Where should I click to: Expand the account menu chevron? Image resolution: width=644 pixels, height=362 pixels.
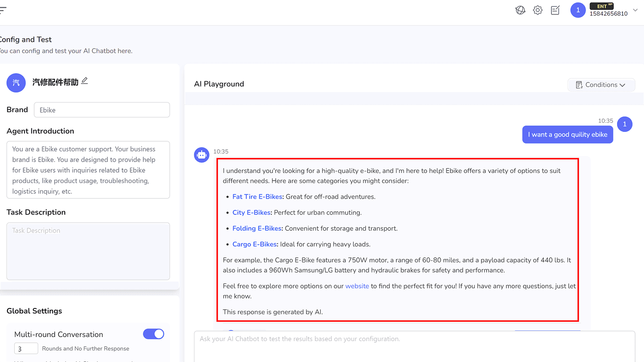point(635,10)
